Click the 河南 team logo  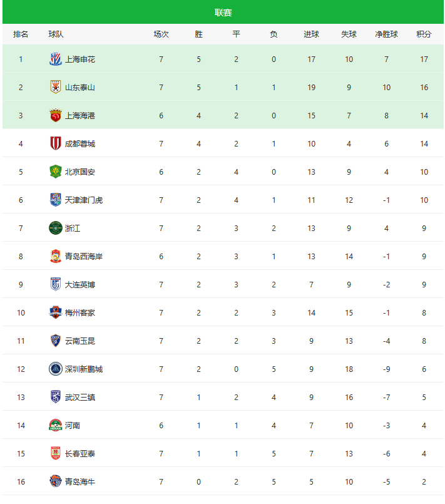click(x=56, y=425)
